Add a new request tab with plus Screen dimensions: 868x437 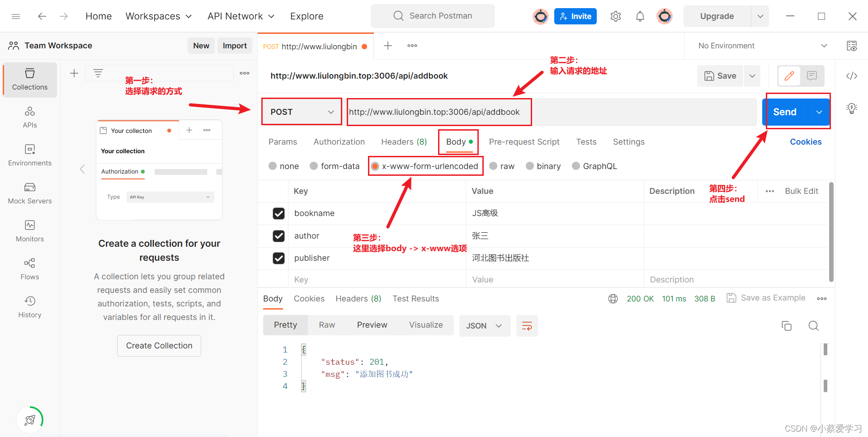coord(388,46)
